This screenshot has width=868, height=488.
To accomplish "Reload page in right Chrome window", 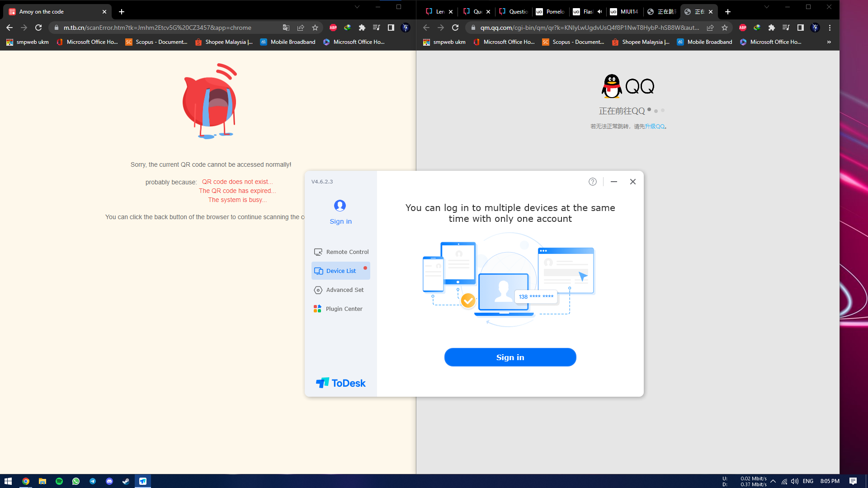I will 455,28.
